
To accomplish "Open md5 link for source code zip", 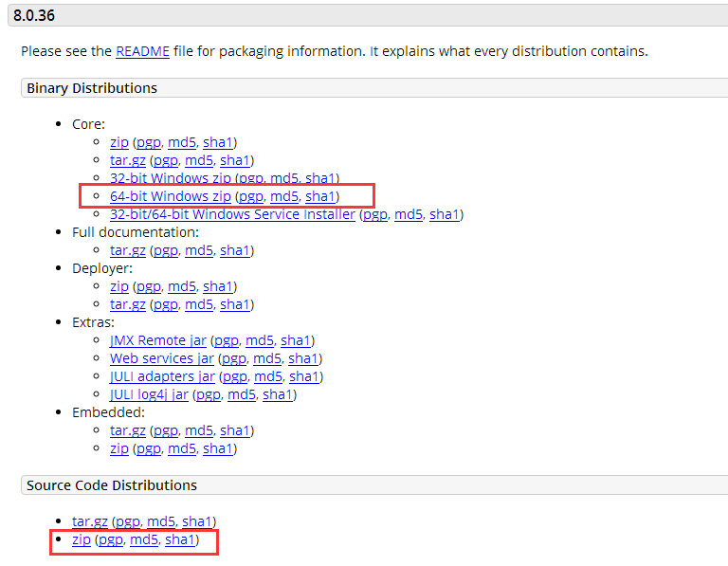I will (144, 539).
